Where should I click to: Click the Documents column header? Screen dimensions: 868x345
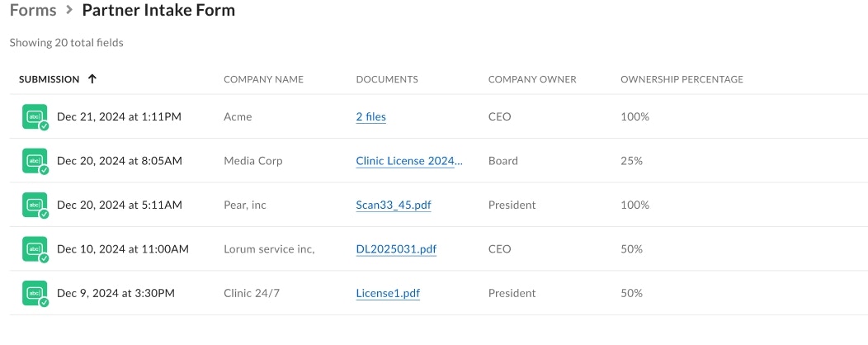tap(387, 79)
